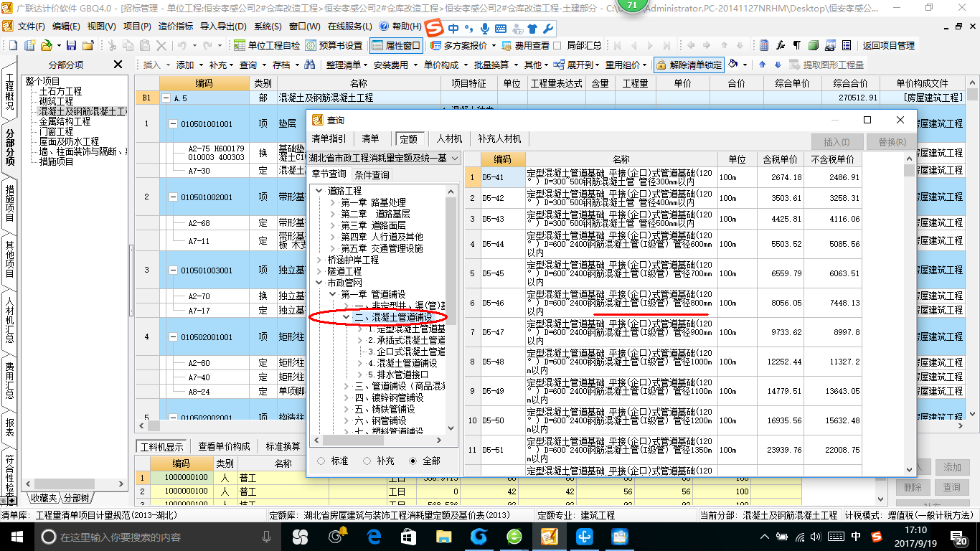The image size is (980, 551).
Task: Open 预算书设置 budget settings
Action: (334, 45)
